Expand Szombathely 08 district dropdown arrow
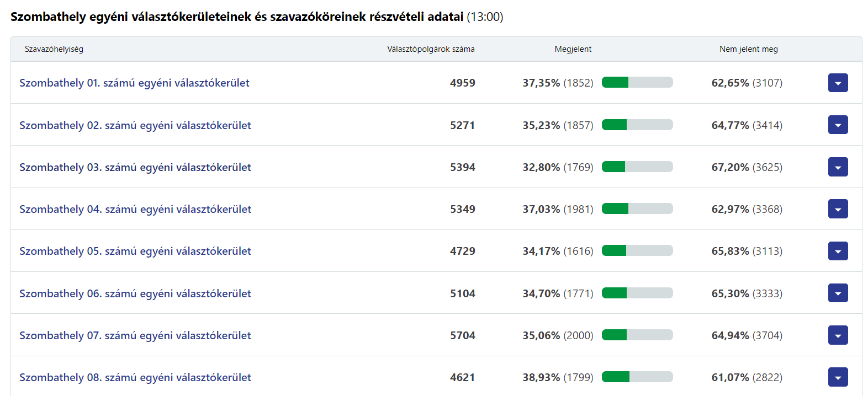This screenshot has height=396, width=868. click(x=838, y=377)
